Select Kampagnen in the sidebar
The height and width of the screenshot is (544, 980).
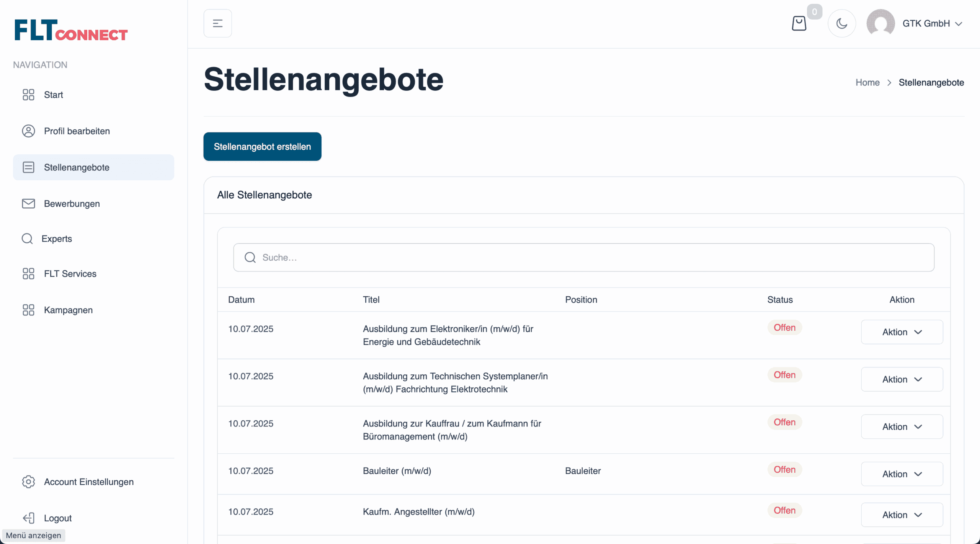[68, 310]
